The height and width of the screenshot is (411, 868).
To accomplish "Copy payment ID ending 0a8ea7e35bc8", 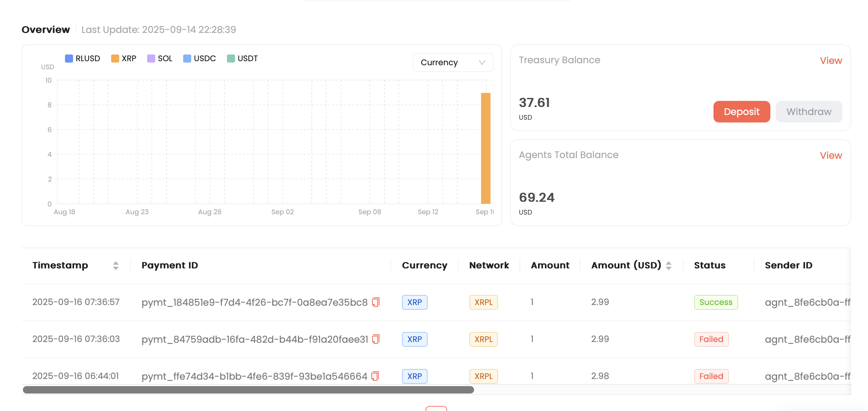I will tap(376, 302).
